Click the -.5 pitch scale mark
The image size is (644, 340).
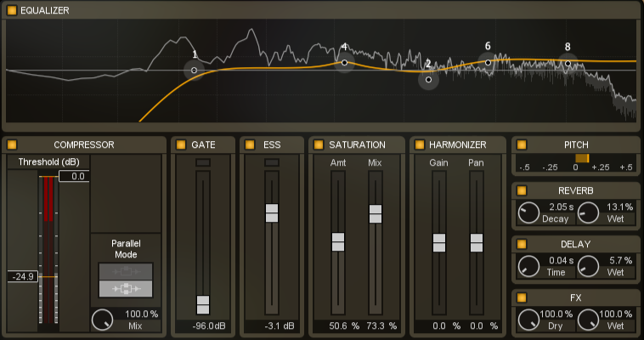[524, 167]
